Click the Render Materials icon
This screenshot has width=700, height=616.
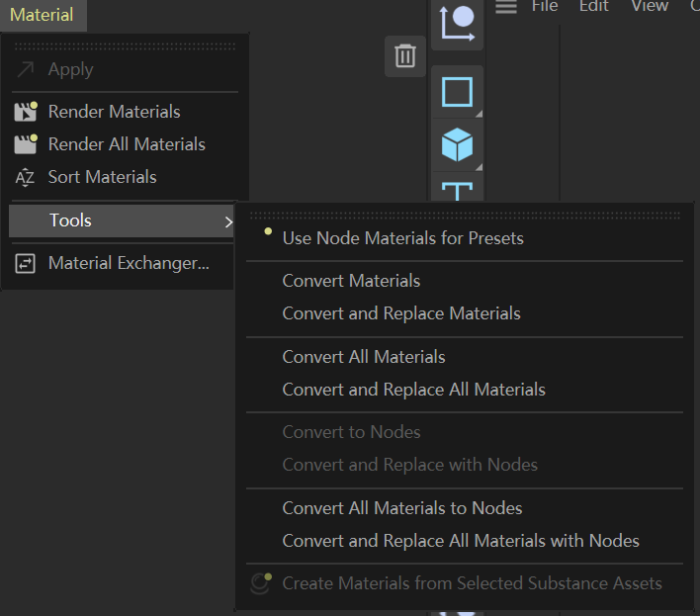(x=26, y=112)
